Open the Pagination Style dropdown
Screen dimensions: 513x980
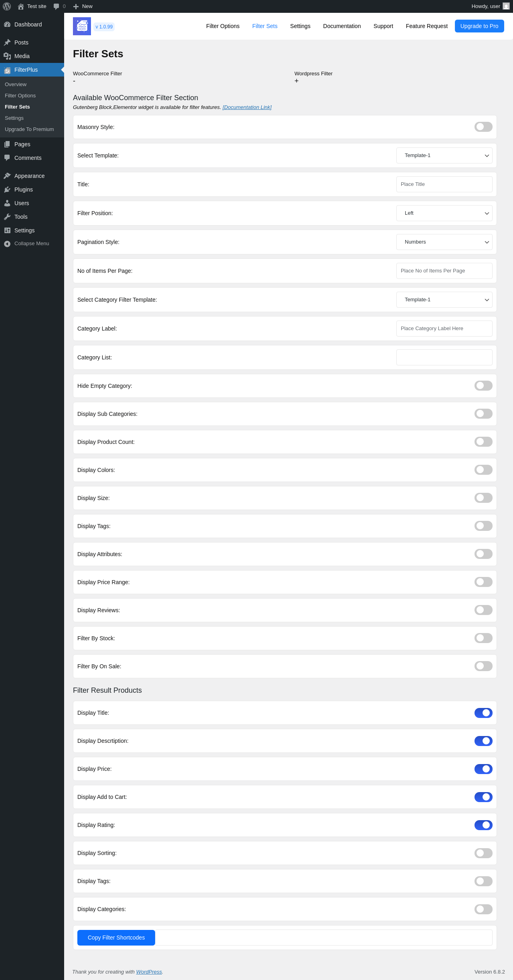[444, 242]
